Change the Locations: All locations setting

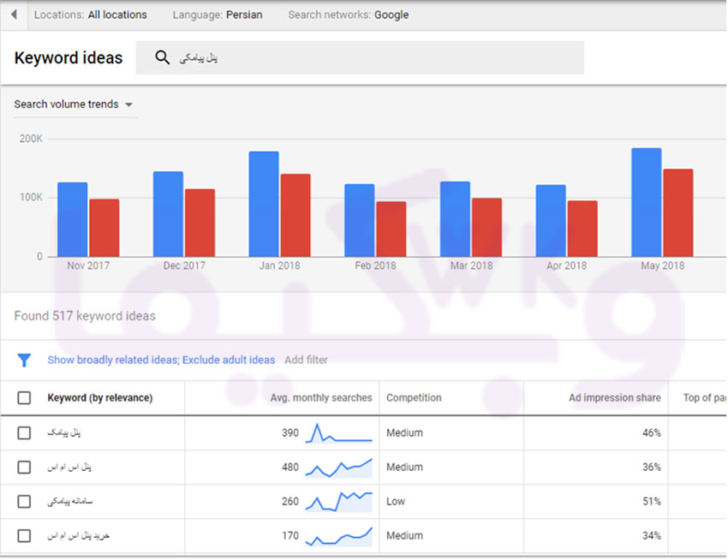coord(91,15)
